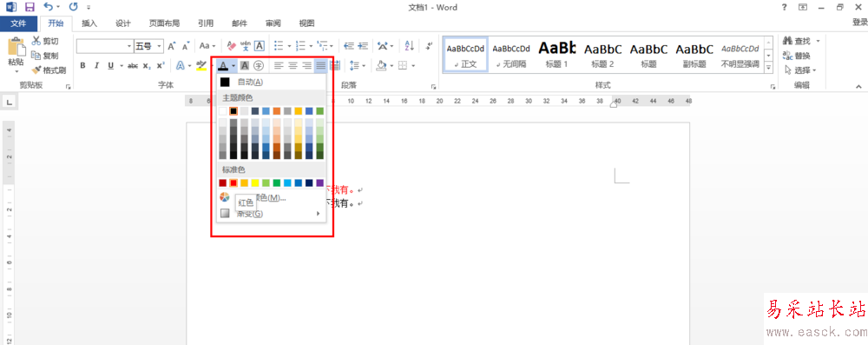
Task: Redo with the circular arrow icon
Action: [x=73, y=7]
